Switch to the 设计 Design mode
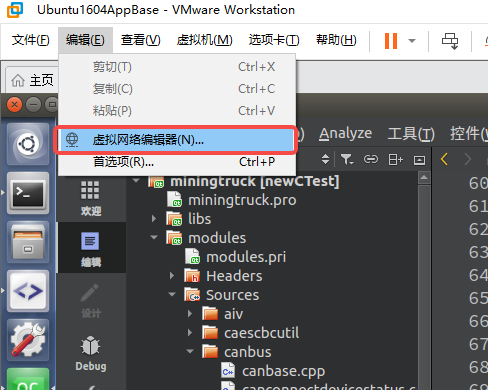 click(91, 301)
